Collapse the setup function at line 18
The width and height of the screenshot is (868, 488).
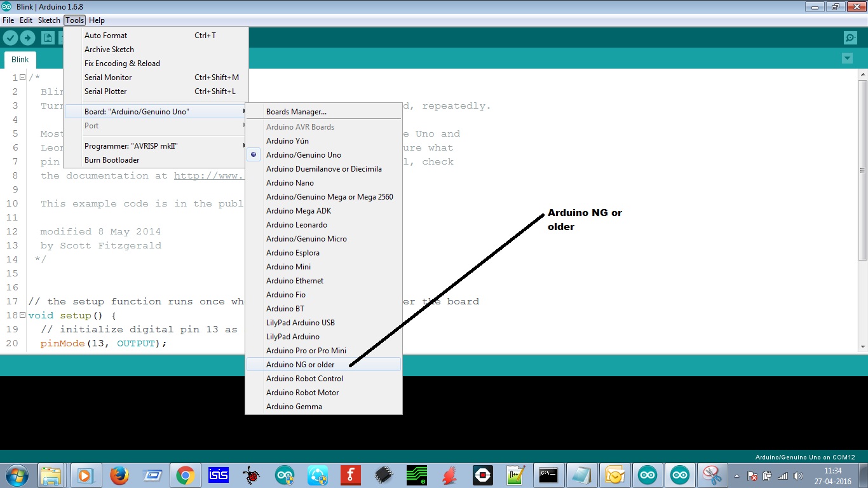(22, 315)
